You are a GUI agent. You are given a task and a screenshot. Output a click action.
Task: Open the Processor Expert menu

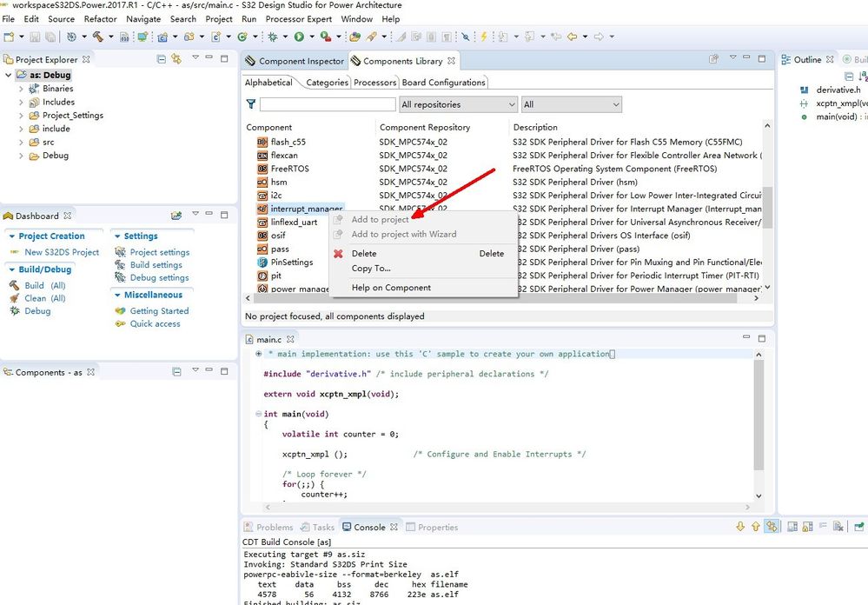pos(298,19)
